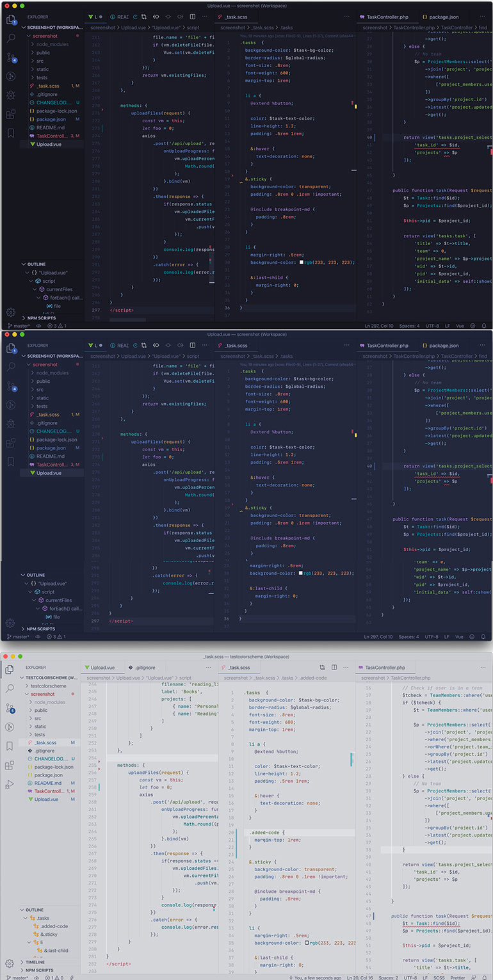Click Ln 297, Col 10 in top window status bar
Image resolution: width=493 pixels, height=980 pixels.
pyautogui.click(x=378, y=326)
